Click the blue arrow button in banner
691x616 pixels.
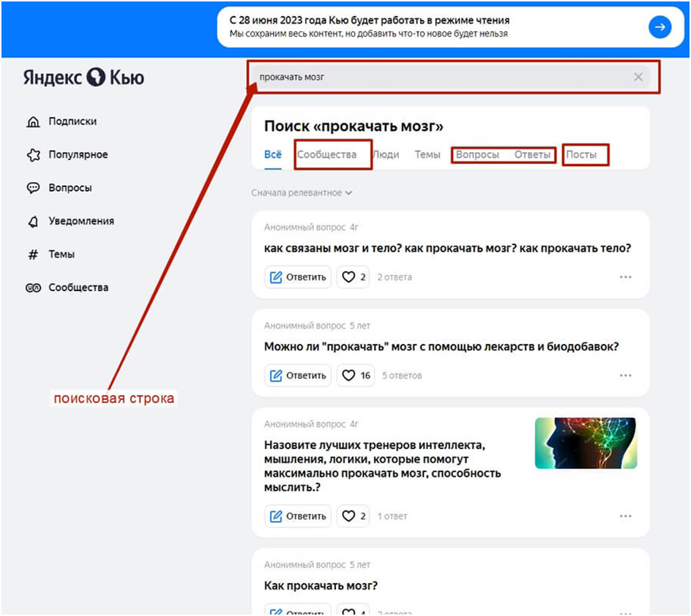tap(660, 27)
